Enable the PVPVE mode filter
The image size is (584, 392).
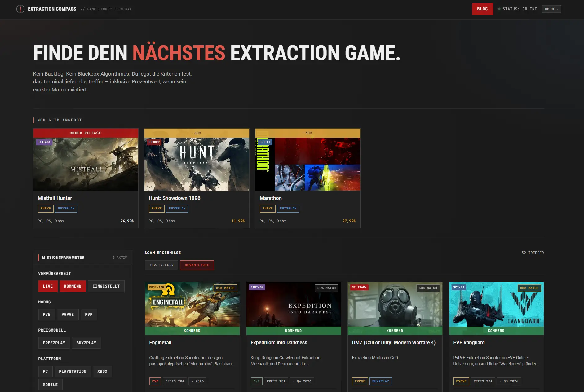click(68, 314)
